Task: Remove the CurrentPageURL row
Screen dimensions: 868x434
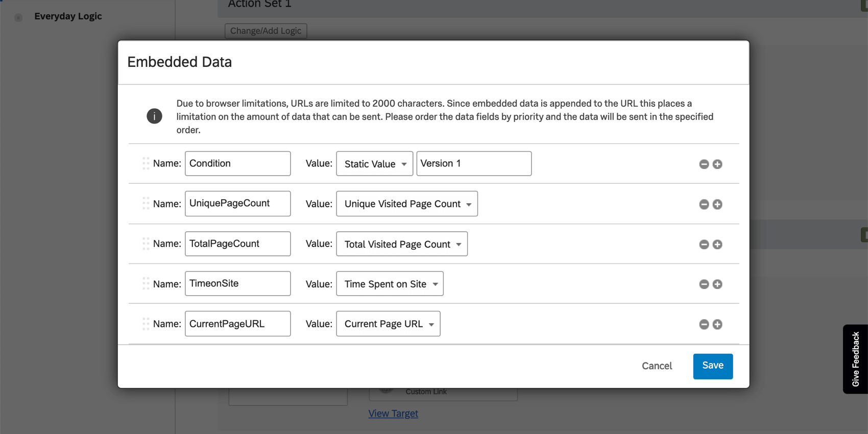Action: (x=704, y=324)
